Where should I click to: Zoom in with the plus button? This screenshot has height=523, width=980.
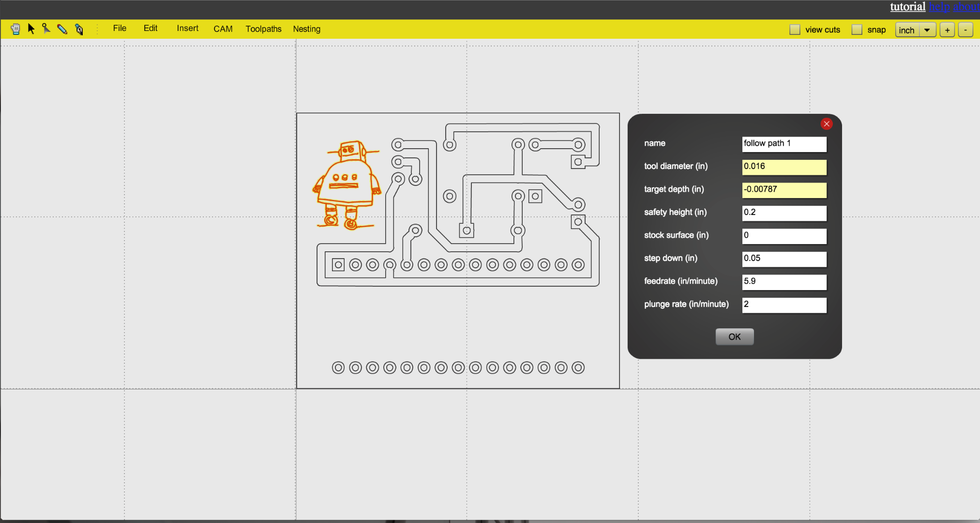[x=947, y=30]
